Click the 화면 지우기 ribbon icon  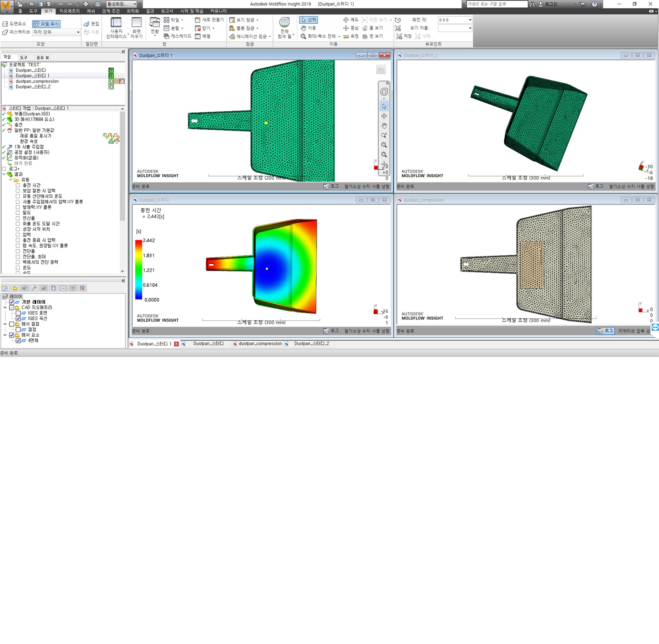click(x=136, y=22)
